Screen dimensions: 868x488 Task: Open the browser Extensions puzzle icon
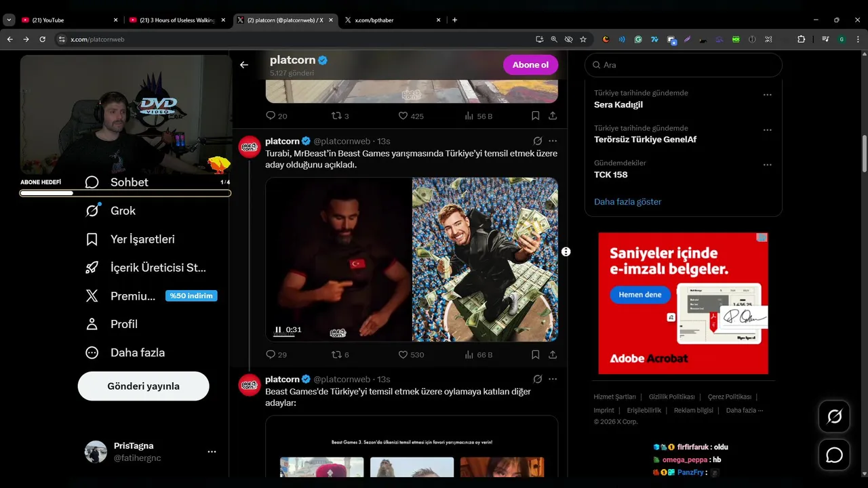pos(801,39)
